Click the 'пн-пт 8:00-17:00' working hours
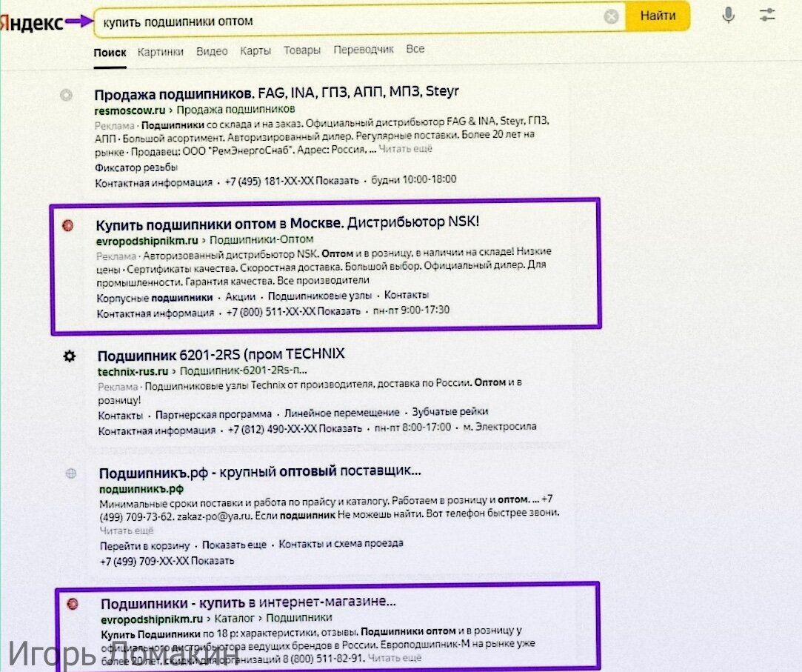The image size is (802, 672). [x=412, y=428]
